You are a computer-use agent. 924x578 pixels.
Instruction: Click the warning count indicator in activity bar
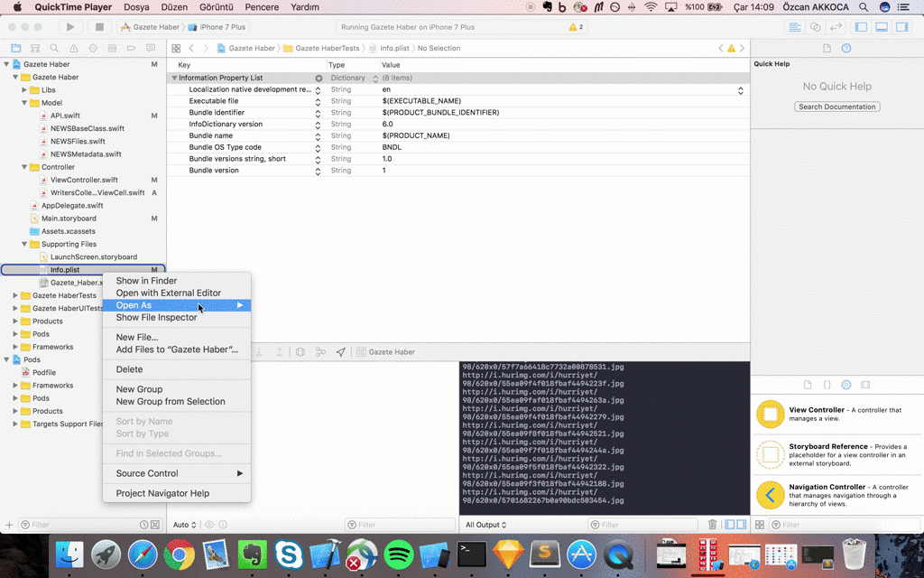[576, 27]
